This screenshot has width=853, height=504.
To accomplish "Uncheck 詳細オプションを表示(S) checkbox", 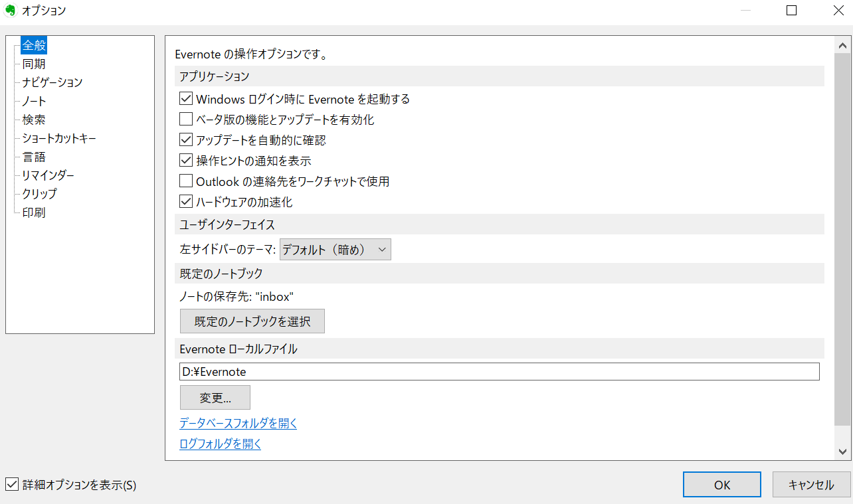I will (x=11, y=485).
